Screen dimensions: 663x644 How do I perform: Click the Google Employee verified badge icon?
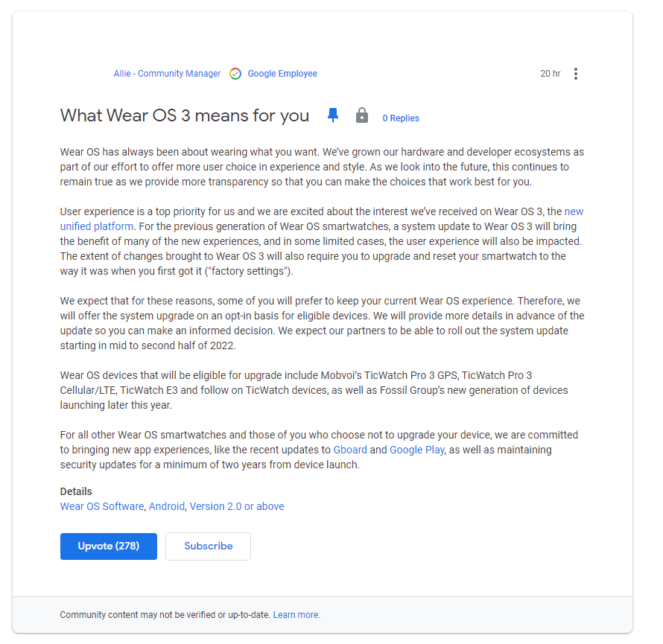[235, 74]
